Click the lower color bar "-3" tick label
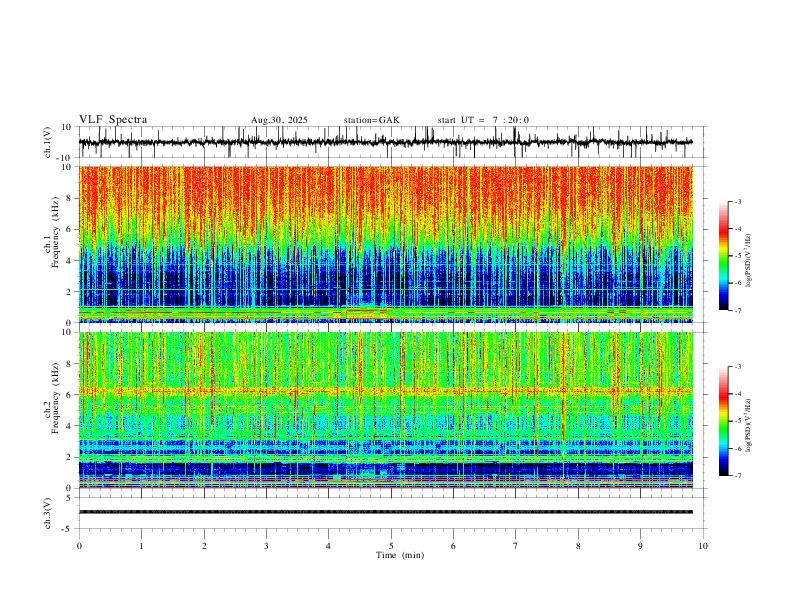The width and height of the screenshot is (792, 612). tap(738, 367)
